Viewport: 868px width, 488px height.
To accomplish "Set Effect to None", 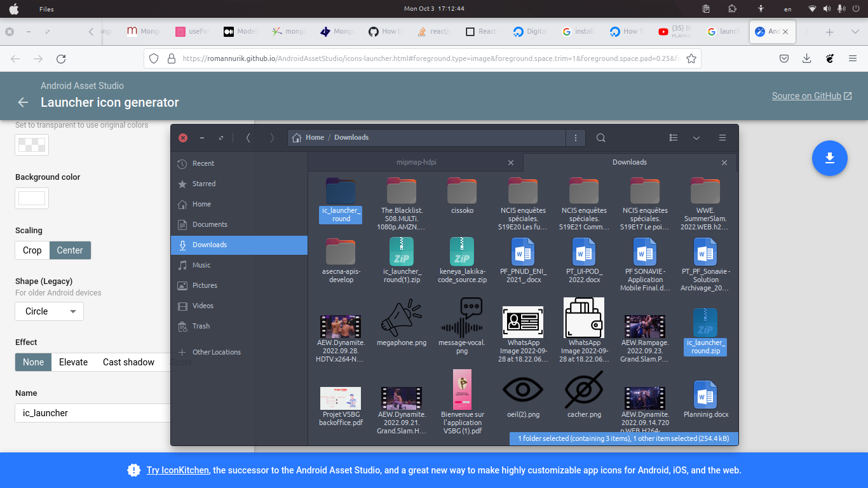I will (34, 362).
